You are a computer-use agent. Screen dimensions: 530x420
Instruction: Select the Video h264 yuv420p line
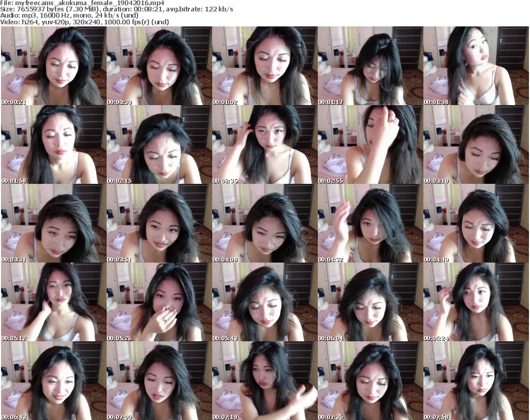click(x=84, y=22)
